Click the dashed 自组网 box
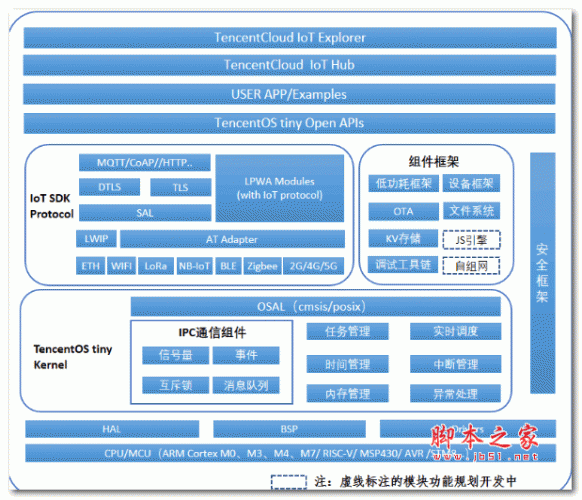The width and height of the screenshot is (582, 500). 471,266
